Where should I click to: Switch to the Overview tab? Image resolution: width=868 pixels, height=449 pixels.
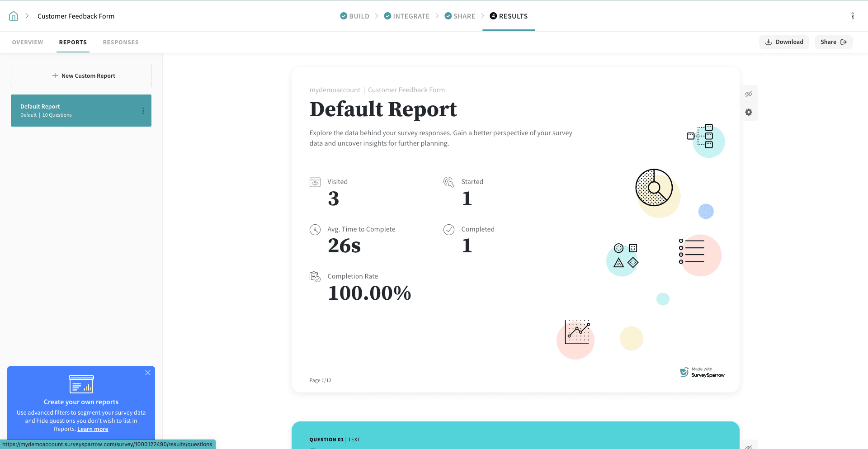(28, 43)
